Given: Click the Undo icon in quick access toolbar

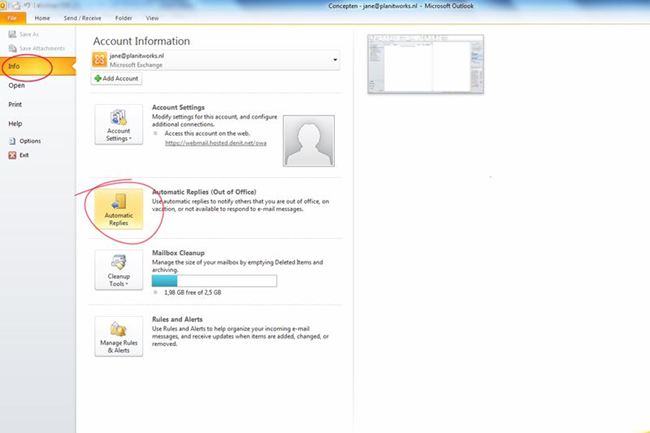Looking at the screenshot, I should [x=27, y=5].
